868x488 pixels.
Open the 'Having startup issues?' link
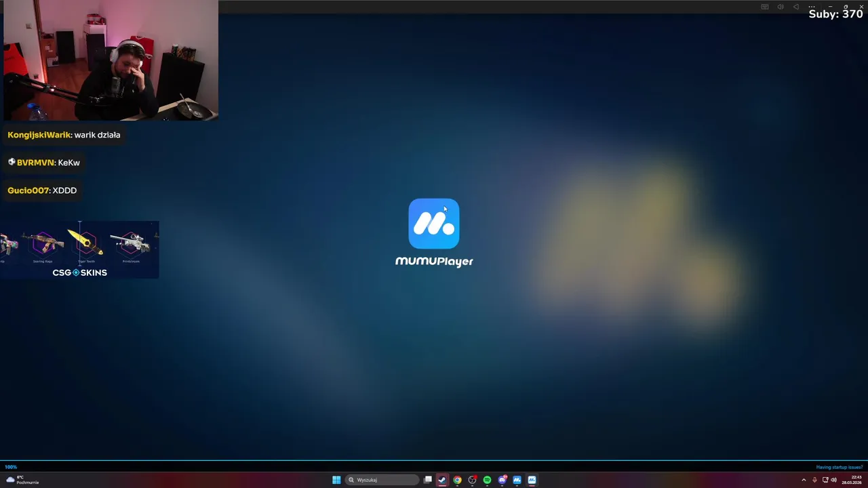840,467
